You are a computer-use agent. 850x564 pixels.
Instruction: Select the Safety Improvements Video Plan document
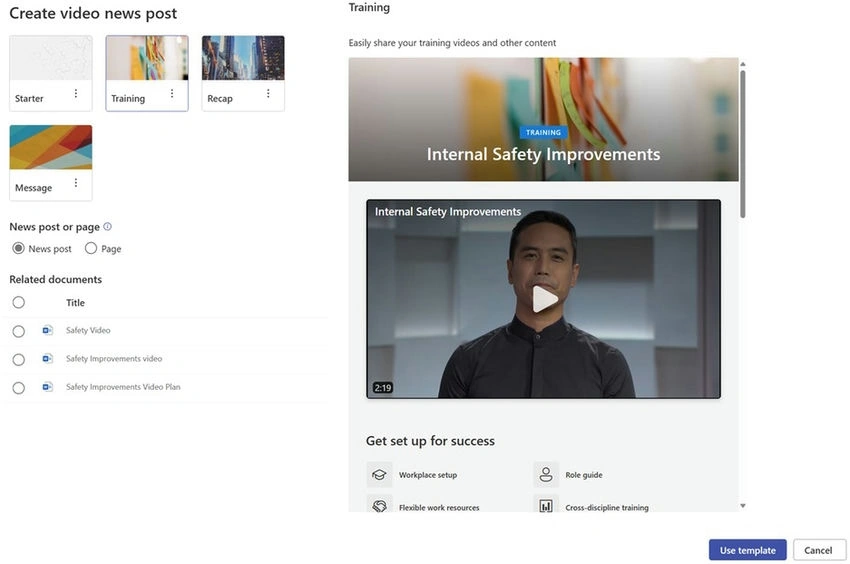coord(18,388)
